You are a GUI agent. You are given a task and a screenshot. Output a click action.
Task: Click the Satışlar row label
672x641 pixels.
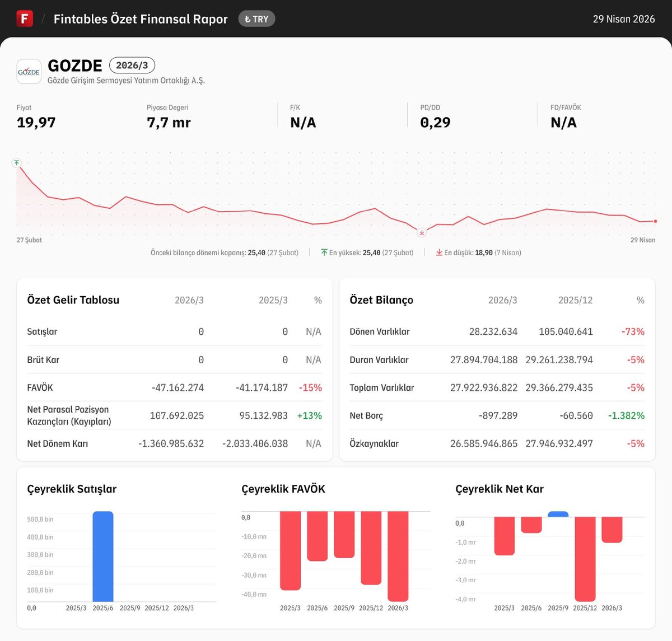[42, 332]
